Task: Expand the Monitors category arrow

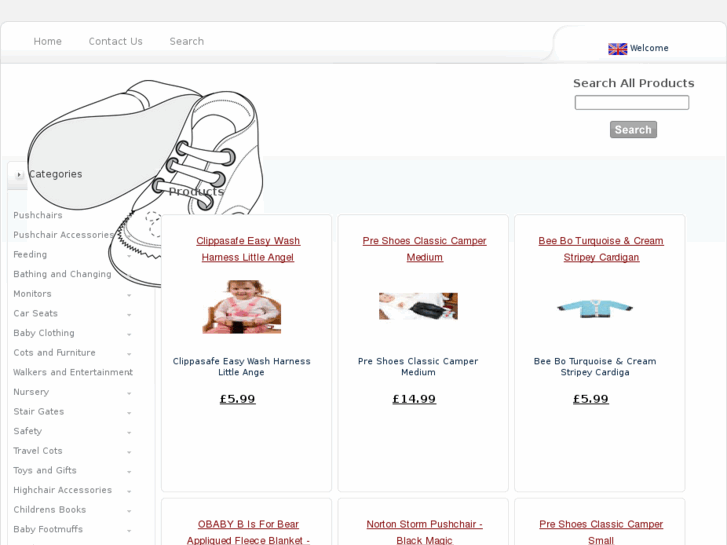Action: pos(129,295)
